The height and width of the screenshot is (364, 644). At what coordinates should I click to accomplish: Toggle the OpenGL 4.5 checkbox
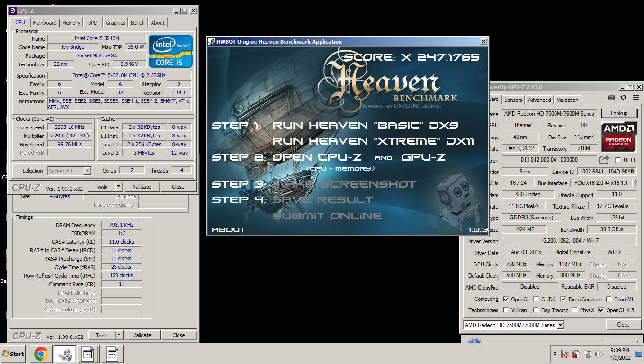pos(601,310)
